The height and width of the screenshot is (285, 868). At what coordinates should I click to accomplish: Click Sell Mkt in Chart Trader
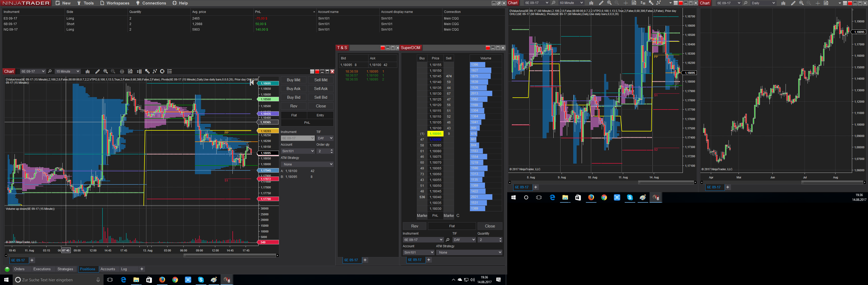click(x=321, y=80)
